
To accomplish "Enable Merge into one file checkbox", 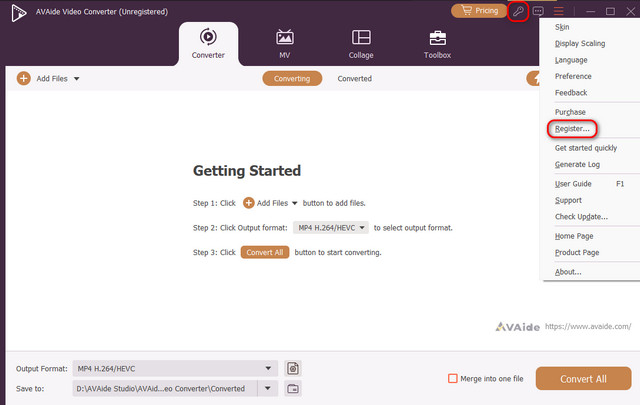I will point(453,379).
